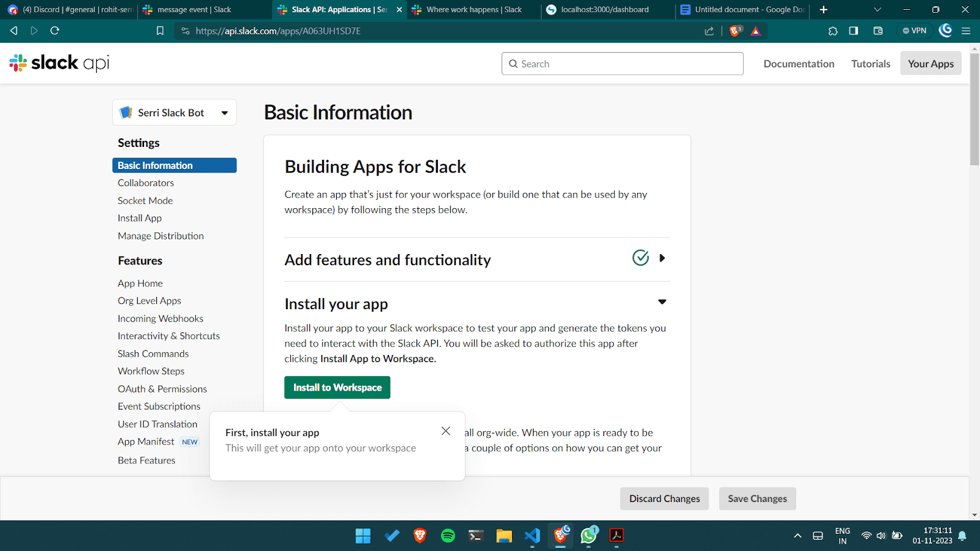Reload the page

pyautogui.click(x=55, y=31)
